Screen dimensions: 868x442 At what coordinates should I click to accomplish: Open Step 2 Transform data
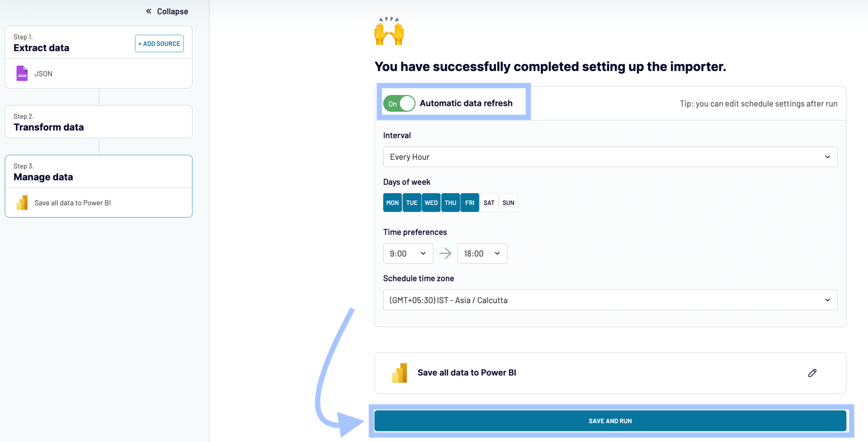click(98, 122)
